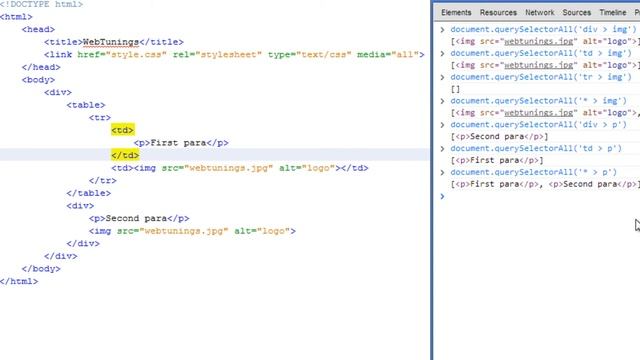The image size is (640, 360).
Task: Click the 'tr > img' query chevron
Action: coord(442,77)
